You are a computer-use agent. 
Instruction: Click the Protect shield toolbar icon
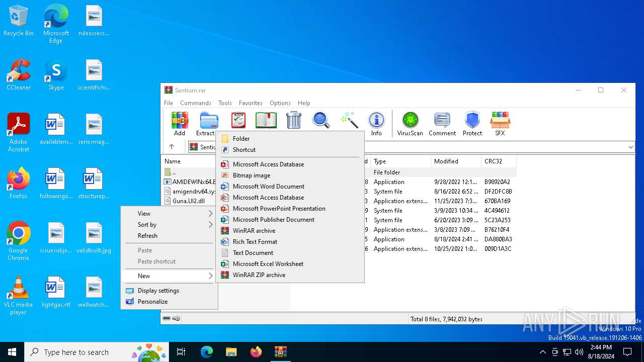point(472,124)
